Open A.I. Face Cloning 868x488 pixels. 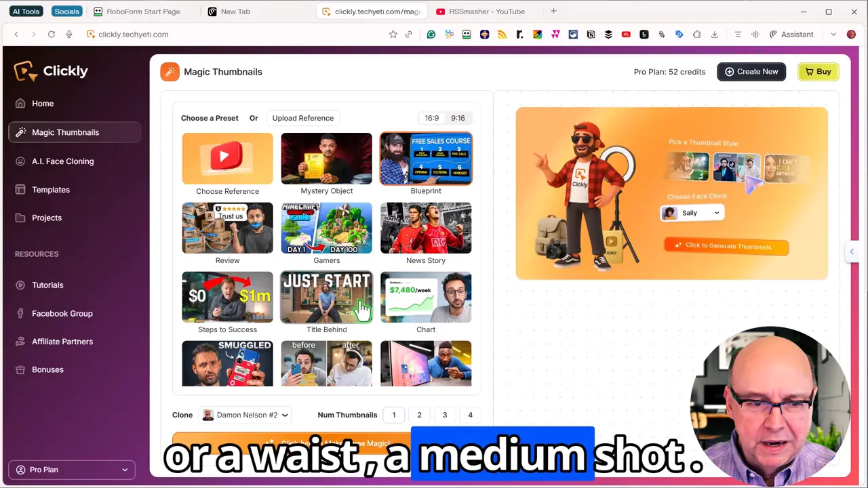62,161
